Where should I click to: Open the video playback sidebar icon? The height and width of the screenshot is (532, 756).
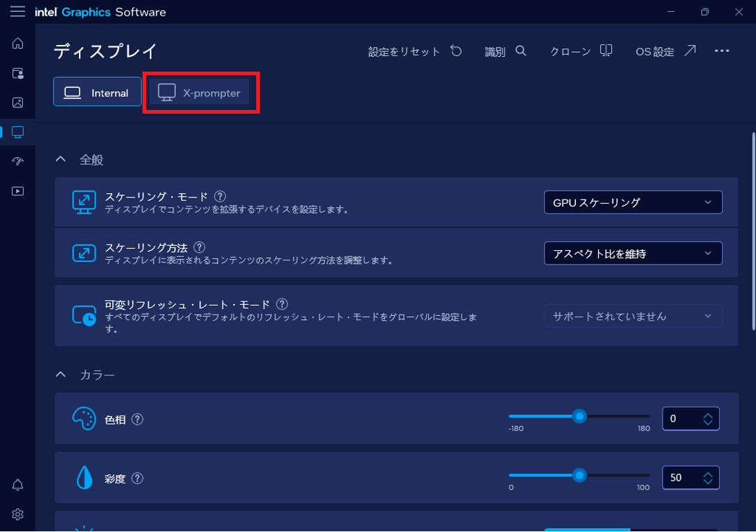click(18, 191)
